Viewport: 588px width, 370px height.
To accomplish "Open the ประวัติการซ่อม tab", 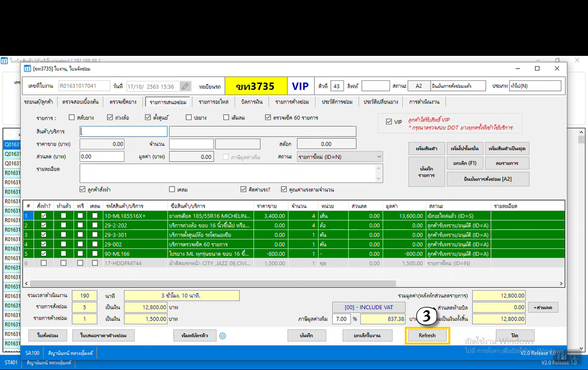I will [337, 102].
